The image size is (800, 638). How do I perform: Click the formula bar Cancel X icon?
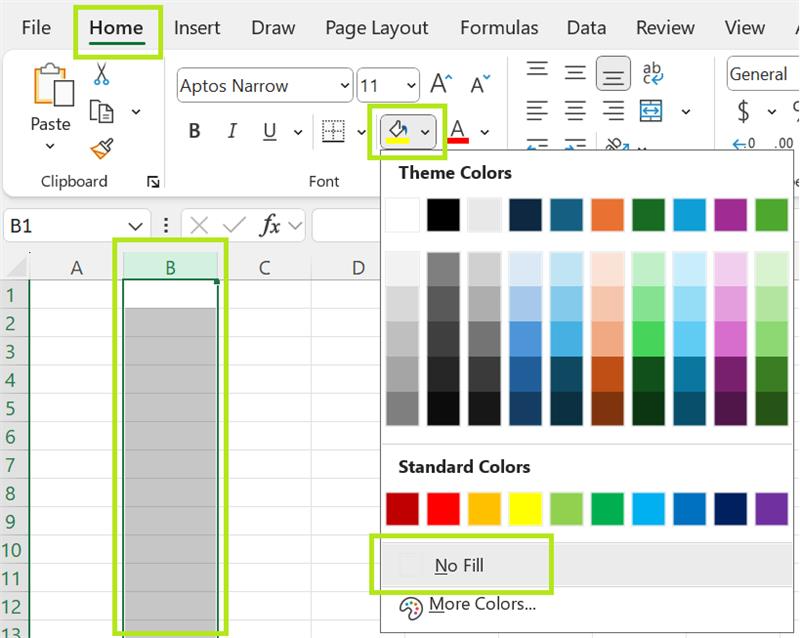click(199, 225)
